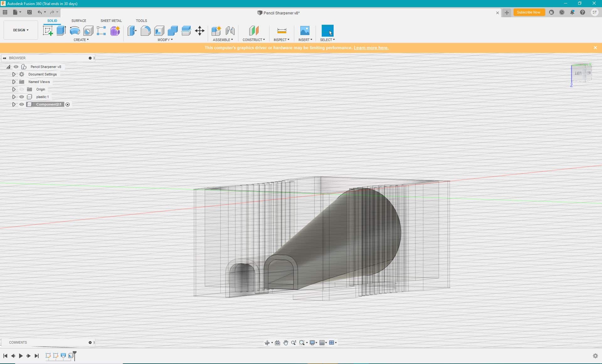Open the SELECT dropdown menu
This screenshot has height=364, width=602.
click(328, 40)
